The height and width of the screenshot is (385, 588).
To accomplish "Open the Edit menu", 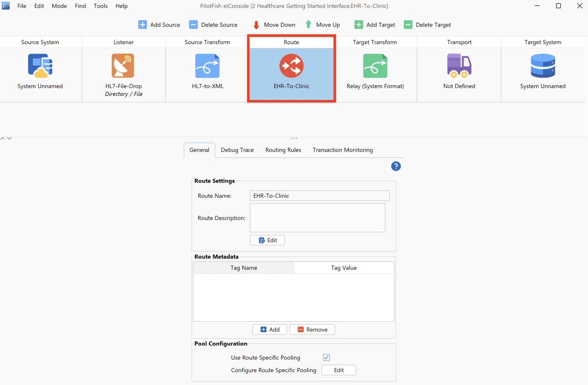I will [39, 6].
